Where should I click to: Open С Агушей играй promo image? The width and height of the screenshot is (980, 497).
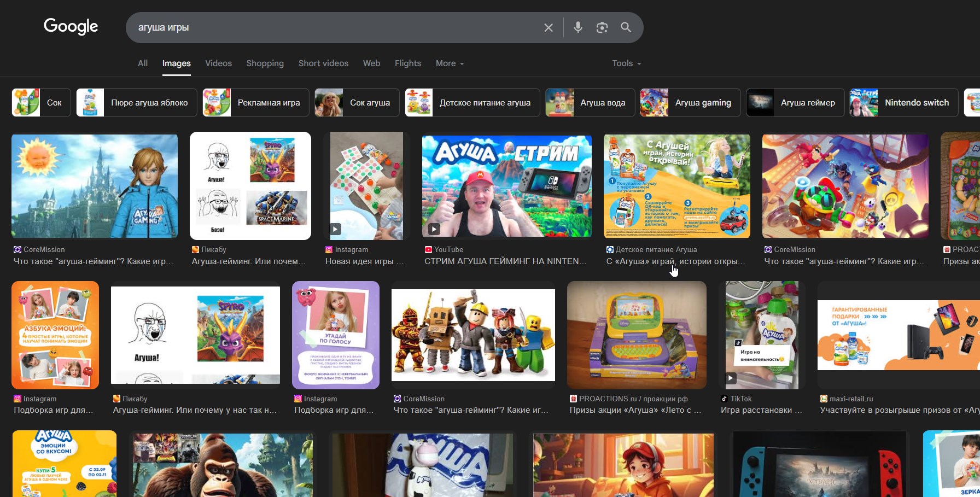(x=677, y=186)
